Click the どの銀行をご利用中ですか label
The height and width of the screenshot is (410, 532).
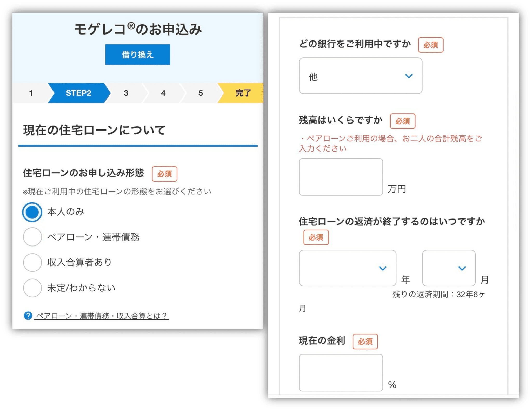(355, 44)
